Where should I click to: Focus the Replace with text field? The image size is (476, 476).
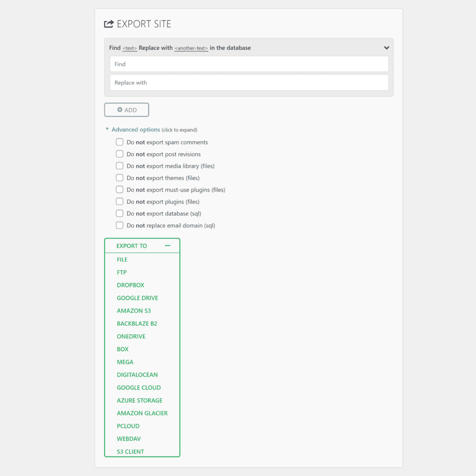(x=249, y=83)
